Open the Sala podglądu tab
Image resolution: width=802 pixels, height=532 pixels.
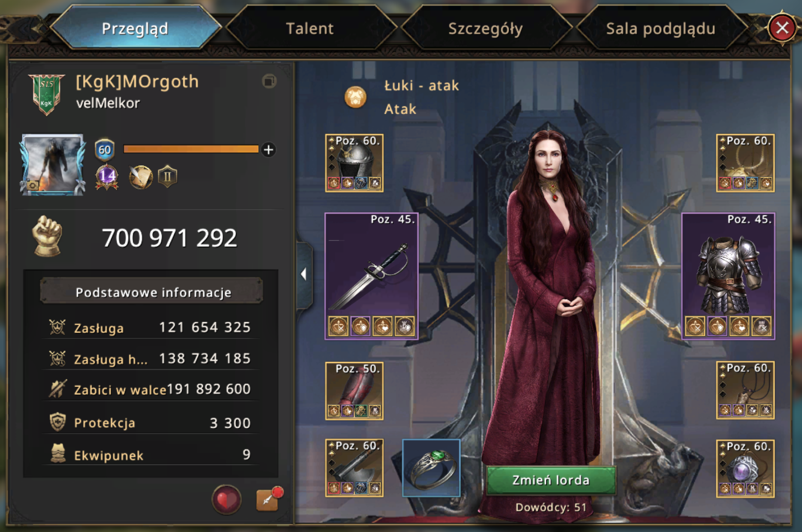(x=660, y=28)
